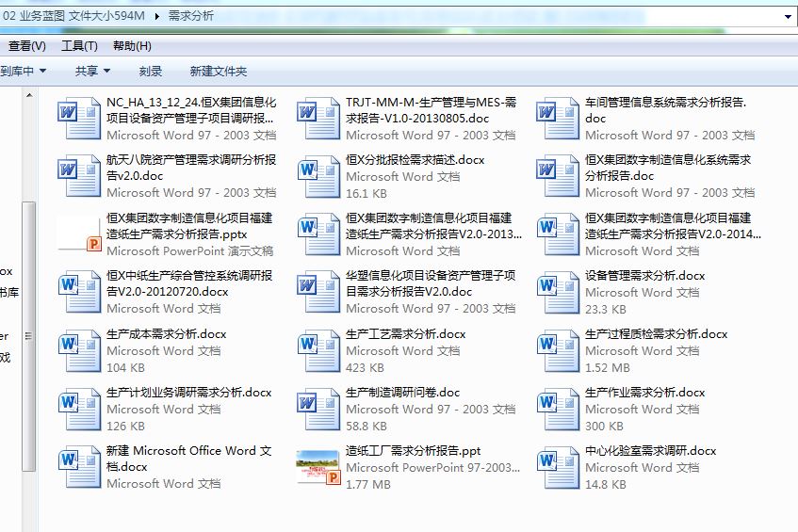Image resolution: width=798 pixels, height=532 pixels.
Task: Click navigation pane scroll up arrow
Action: click(x=29, y=95)
